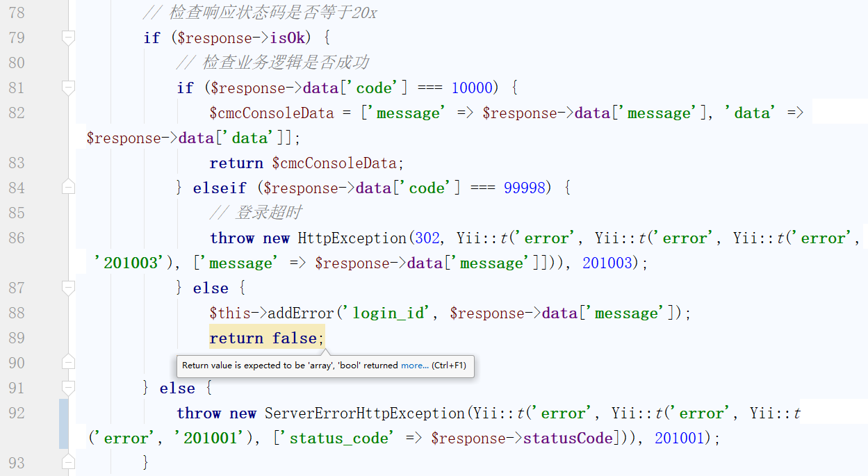868x476 pixels.
Task: Click the comment '检查业务逻辑是否成功'
Action: tap(272, 63)
